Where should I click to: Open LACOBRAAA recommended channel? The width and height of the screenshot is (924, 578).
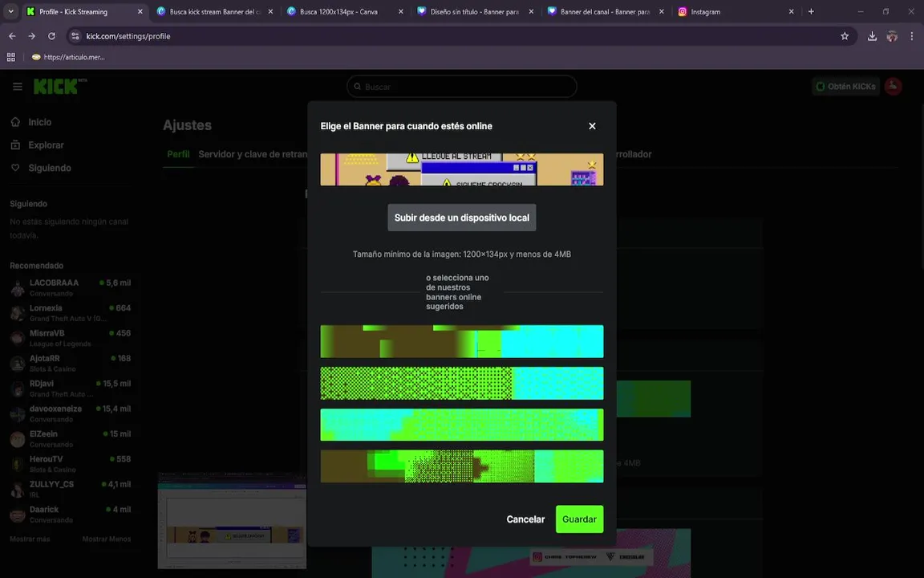(x=71, y=287)
